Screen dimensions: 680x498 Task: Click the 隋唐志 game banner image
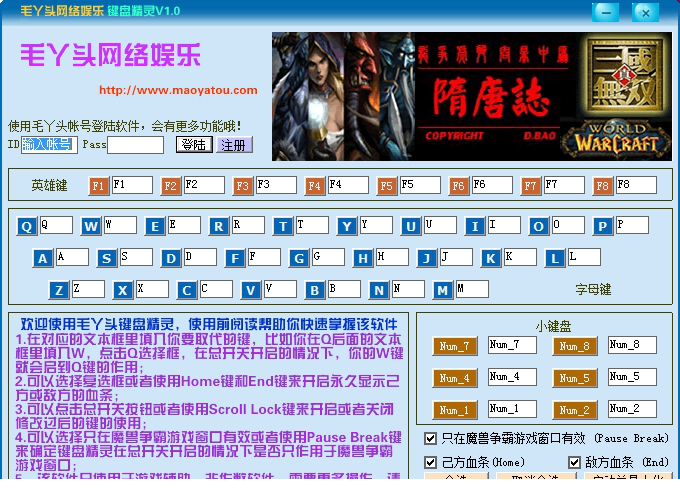tap(493, 96)
